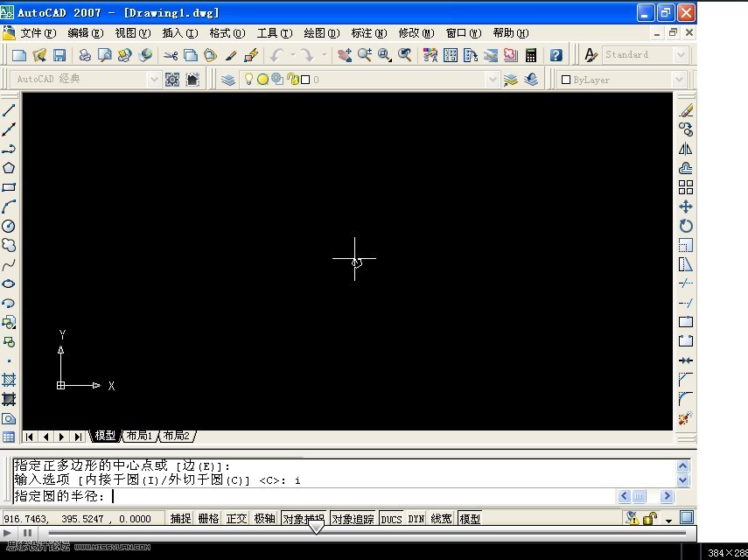Viewport: 748px width, 560px height.
Task: Click the 模型 button in the status bar
Action: pyautogui.click(x=469, y=518)
